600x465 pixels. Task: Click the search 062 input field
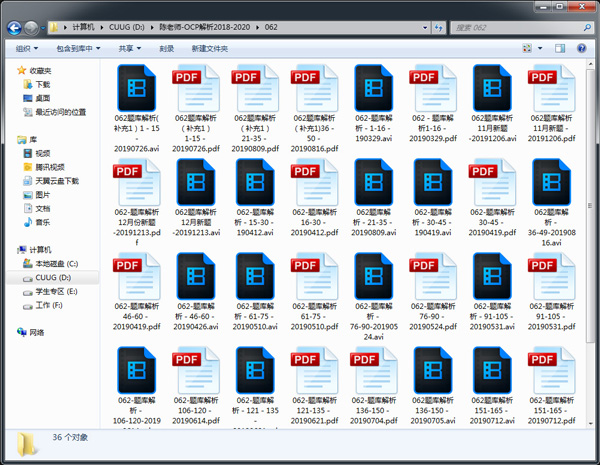(x=522, y=28)
